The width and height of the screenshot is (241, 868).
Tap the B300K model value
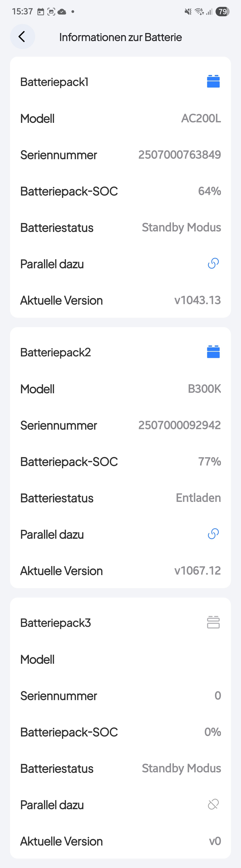pyautogui.click(x=204, y=389)
